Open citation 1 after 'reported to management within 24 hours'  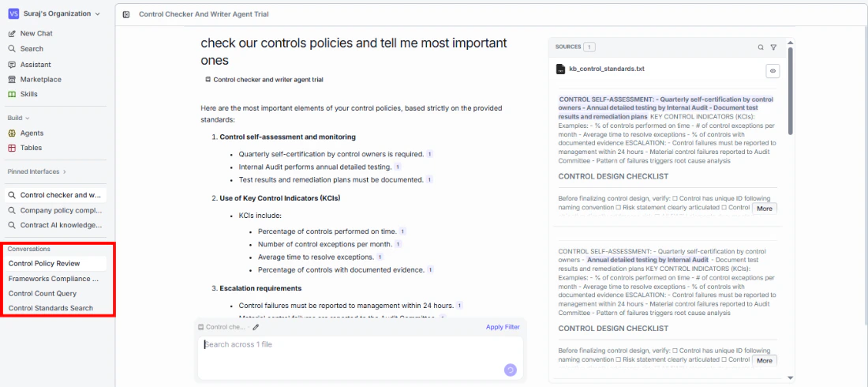(459, 306)
